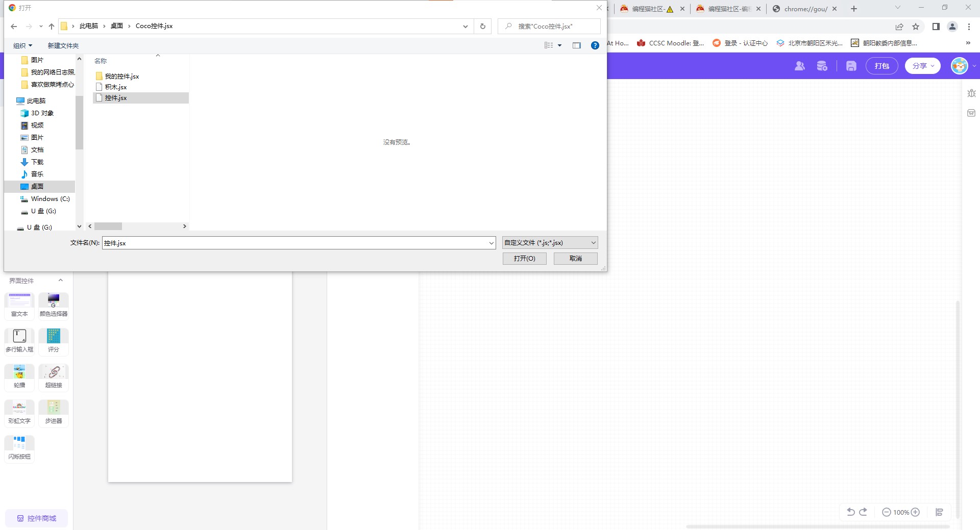
Task: Open the 朝阳教委内部信息 bookmark
Action: [884, 43]
